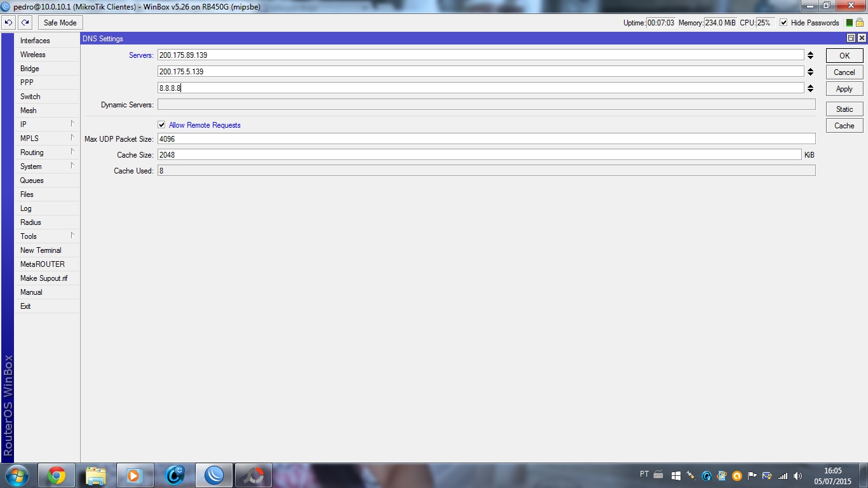Click the Windows flag orbit tray icon
Screen dimensions: 868x488
click(721, 475)
